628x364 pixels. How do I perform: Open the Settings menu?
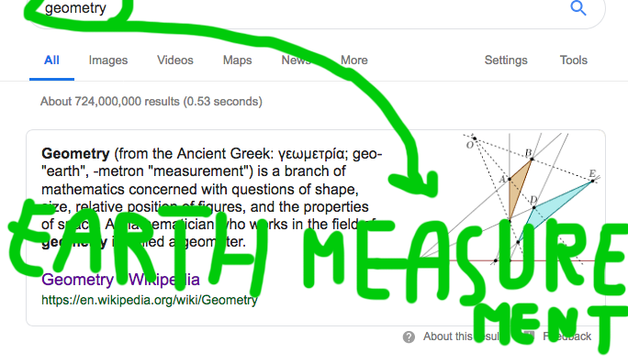[x=506, y=60]
